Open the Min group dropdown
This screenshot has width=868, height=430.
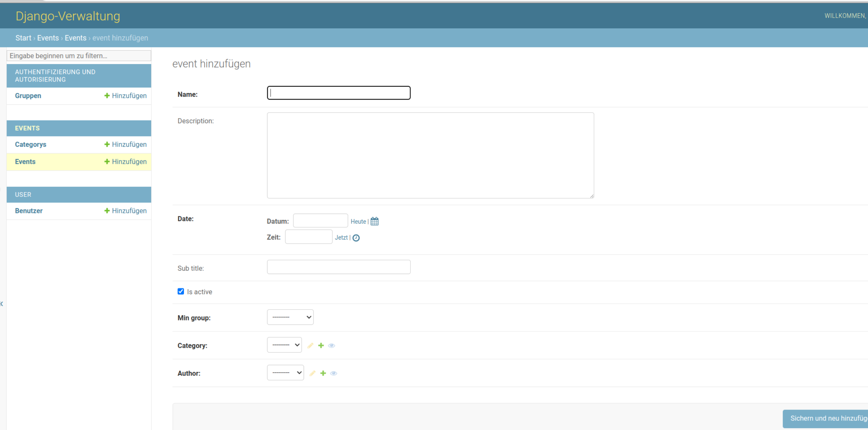click(x=290, y=317)
